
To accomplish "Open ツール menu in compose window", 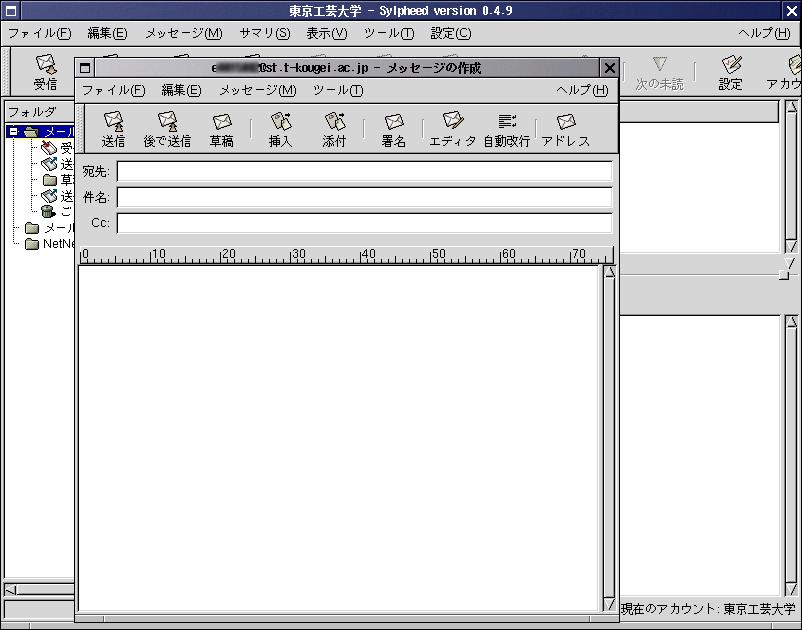I will [x=338, y=90].
